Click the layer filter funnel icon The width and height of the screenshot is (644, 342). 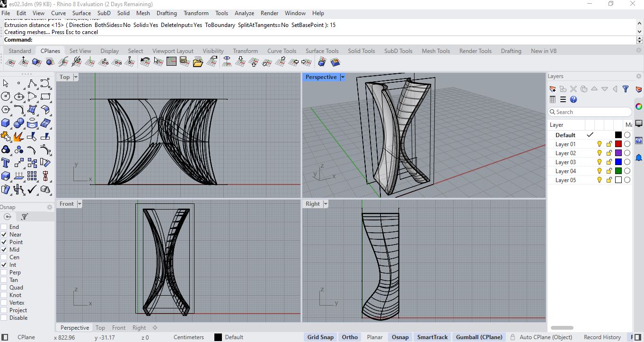[625, 89]
